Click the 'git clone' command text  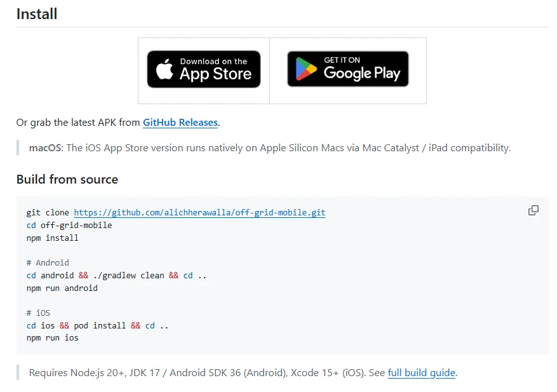[x=48, y=213]
